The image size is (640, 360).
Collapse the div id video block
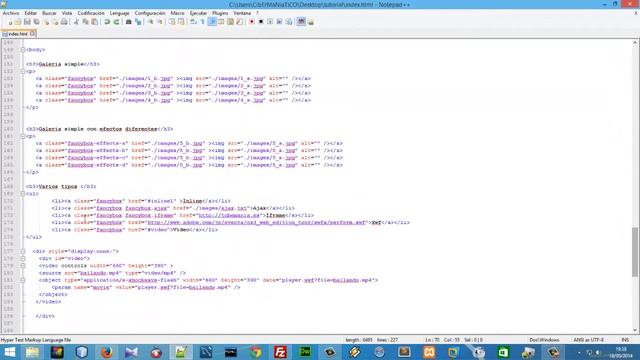pyautogui.click(x=23, y=259)
